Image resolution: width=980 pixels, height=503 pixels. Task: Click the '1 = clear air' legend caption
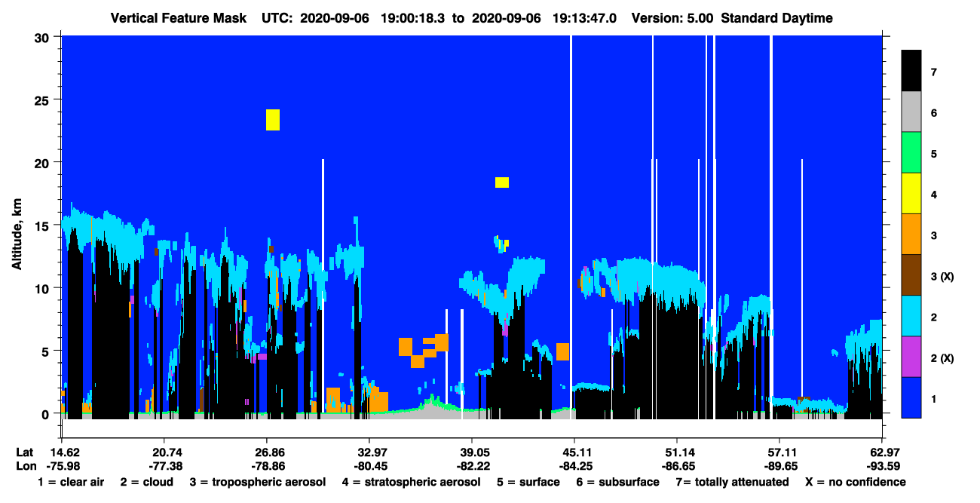point(71,482)
